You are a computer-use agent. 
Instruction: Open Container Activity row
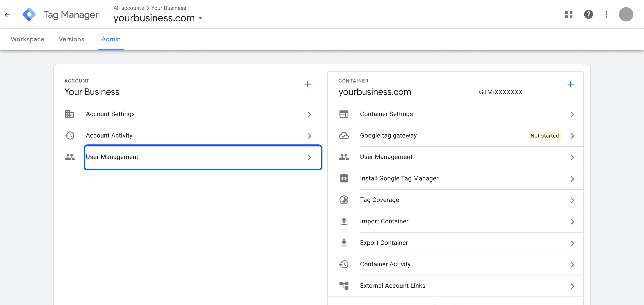coord(471,265)
